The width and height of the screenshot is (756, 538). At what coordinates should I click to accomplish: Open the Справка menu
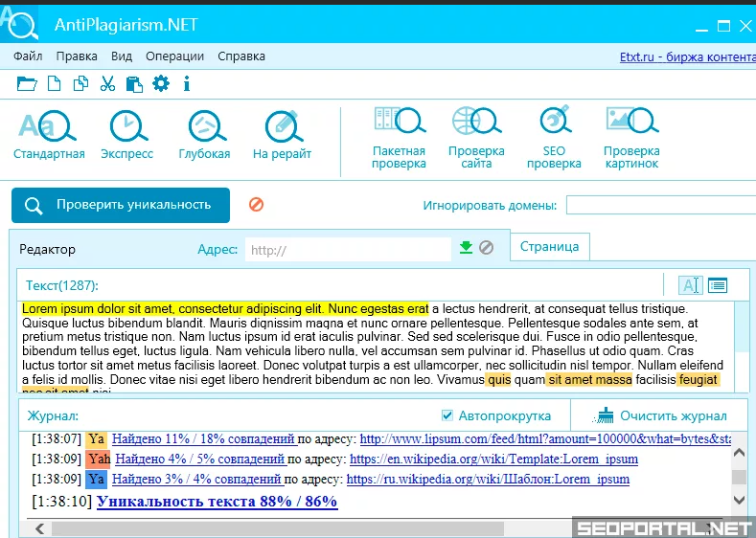(x=241, y=56)
